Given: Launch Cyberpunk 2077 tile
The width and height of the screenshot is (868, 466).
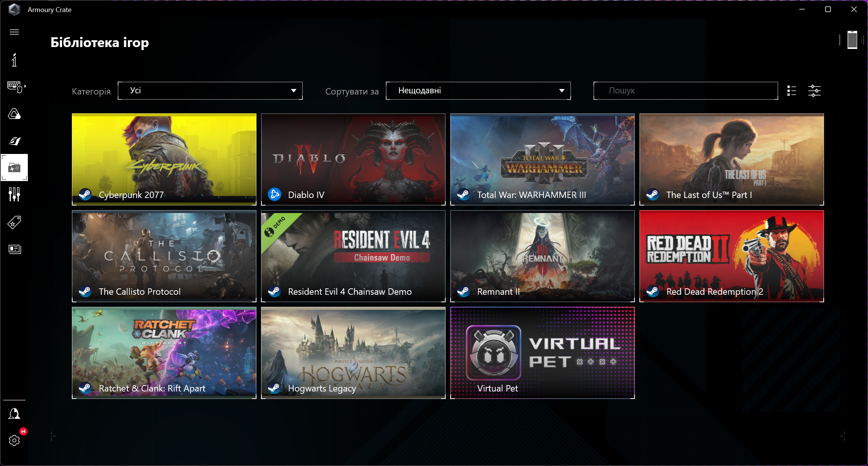Looking at the screenshot, I should click(164, 159).
